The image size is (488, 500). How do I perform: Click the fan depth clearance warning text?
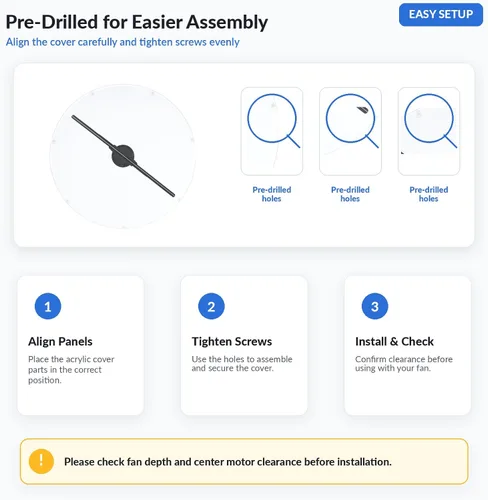[228, 462]
